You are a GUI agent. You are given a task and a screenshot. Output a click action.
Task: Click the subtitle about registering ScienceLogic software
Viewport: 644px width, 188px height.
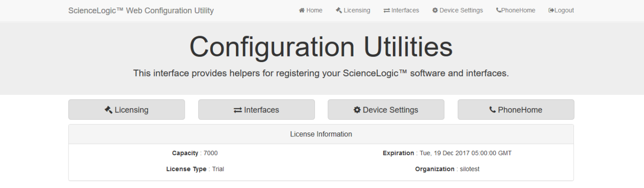321,73
